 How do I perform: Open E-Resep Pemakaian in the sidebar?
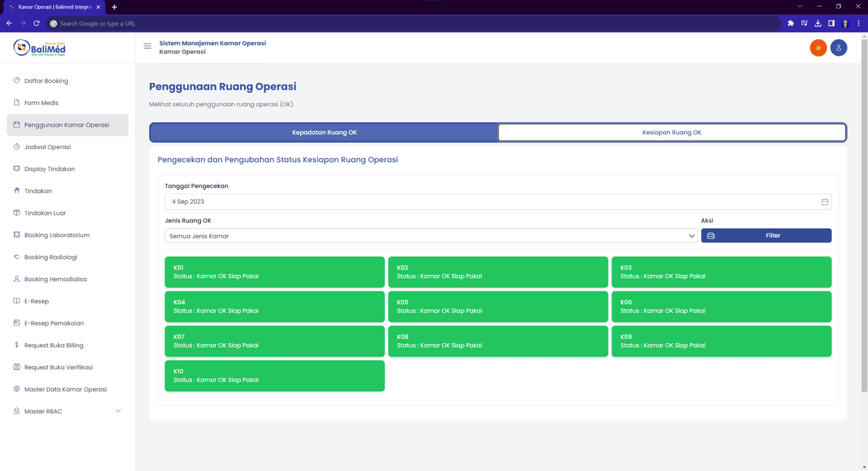[54, 323]
